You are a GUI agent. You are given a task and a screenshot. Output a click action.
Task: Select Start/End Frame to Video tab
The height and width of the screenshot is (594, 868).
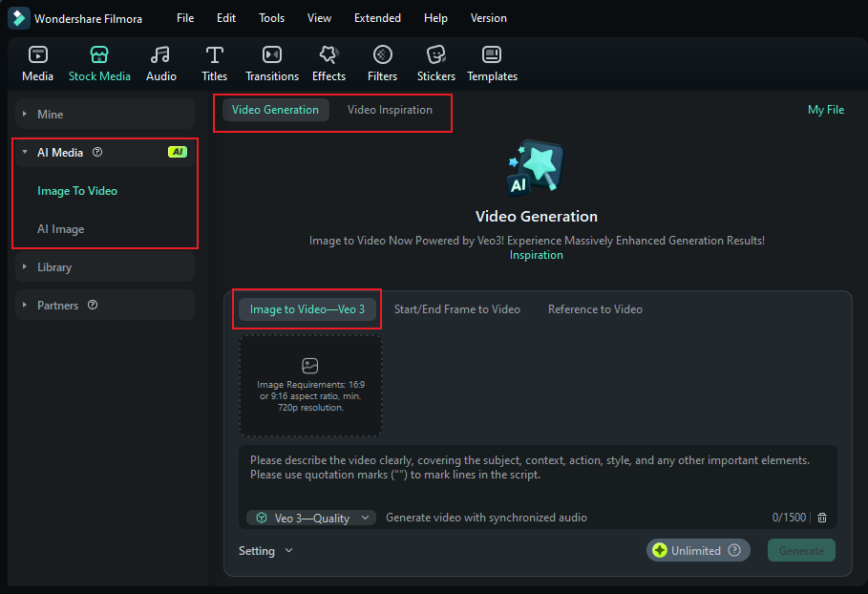(456, 309)
